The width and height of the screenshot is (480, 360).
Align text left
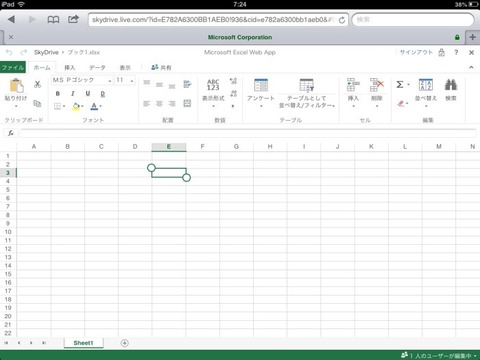[x=147, y=104]
